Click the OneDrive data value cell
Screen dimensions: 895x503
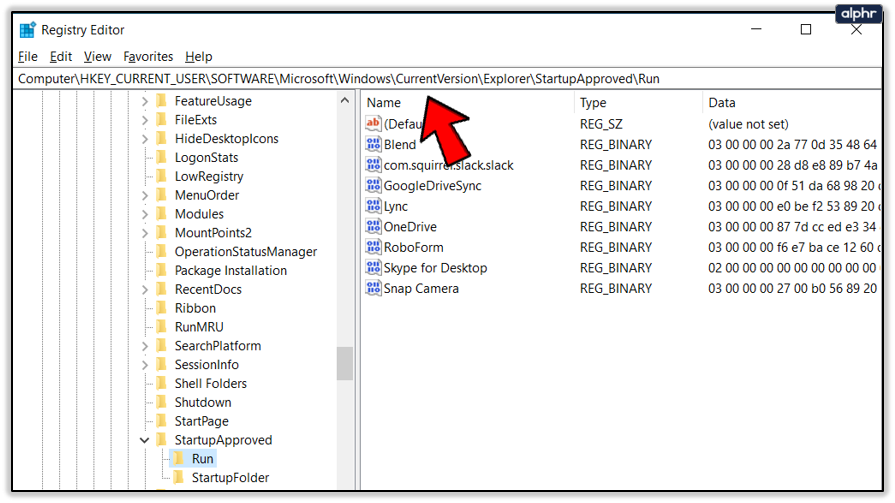click(x=792, y=227)
